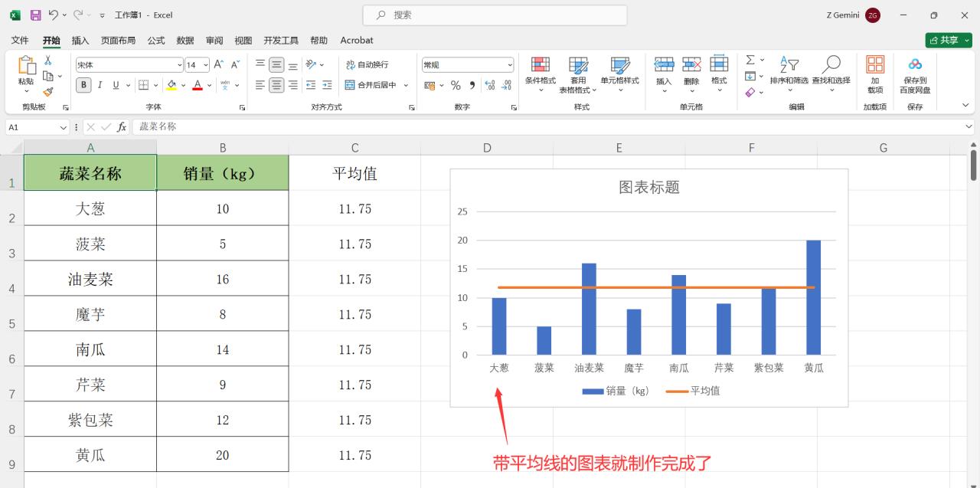Click the Undo arrow icon
The width and height of the screenshot is (980, 488).
tap(53, 15)
